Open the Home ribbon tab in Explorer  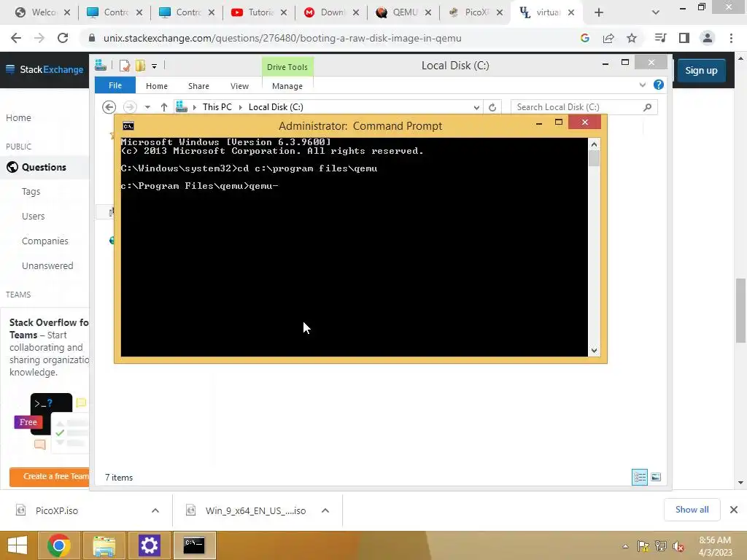tap(157, 86)
